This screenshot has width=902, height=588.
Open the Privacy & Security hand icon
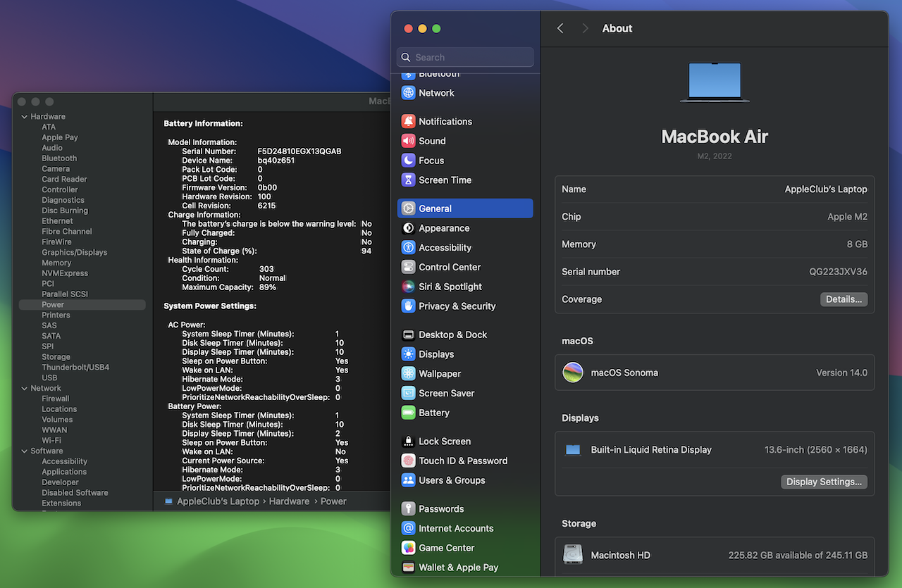[408, 306]
